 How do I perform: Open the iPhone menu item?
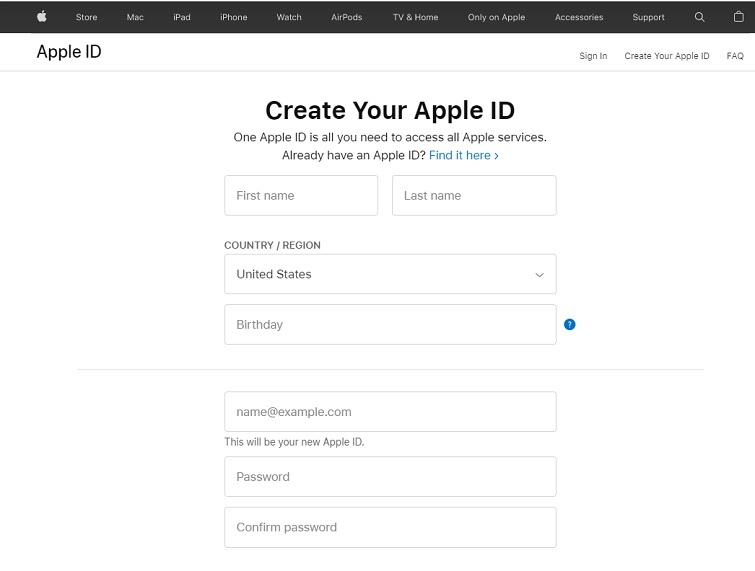coord(234,17)
